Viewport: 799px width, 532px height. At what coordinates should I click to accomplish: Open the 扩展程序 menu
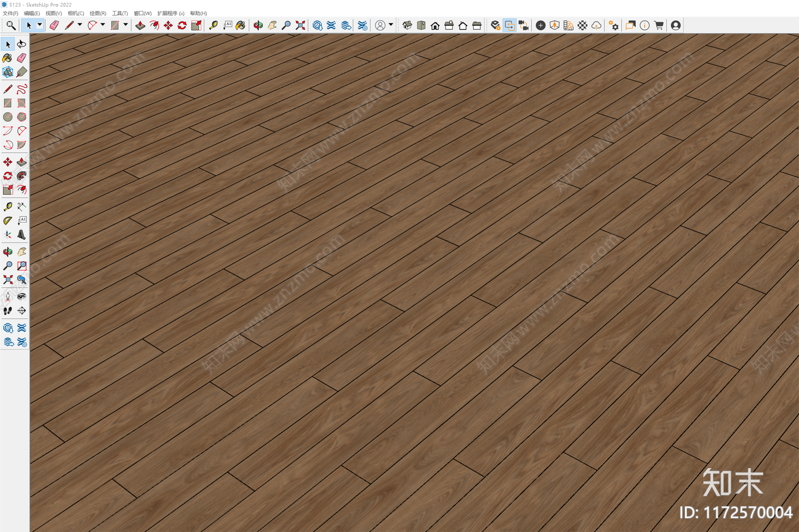click(171, 13)
